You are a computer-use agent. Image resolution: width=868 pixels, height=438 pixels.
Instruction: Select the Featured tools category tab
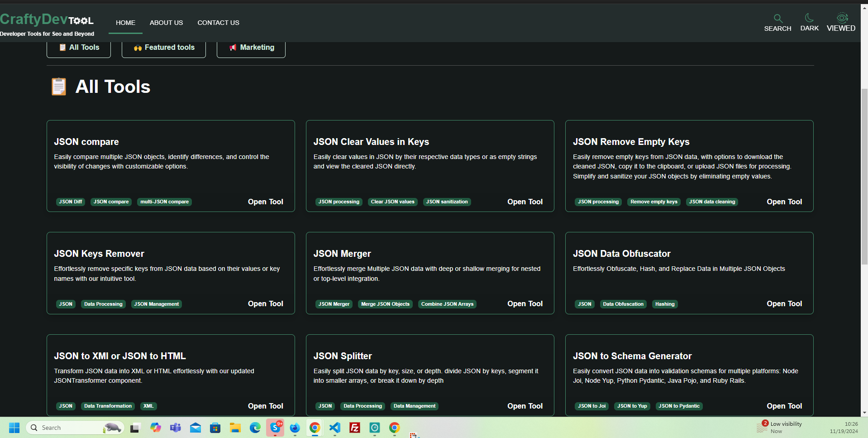coord(164,48)
